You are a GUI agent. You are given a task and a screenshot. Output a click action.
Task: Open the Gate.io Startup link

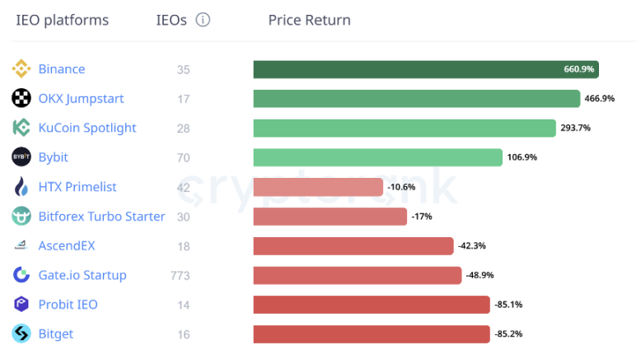click(x=82, y=275)
